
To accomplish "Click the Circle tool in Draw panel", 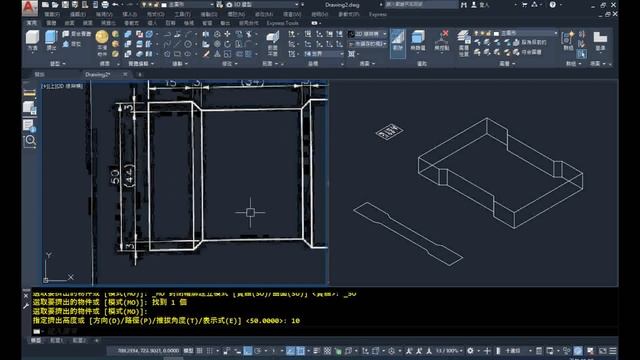I will pos(187,44).
